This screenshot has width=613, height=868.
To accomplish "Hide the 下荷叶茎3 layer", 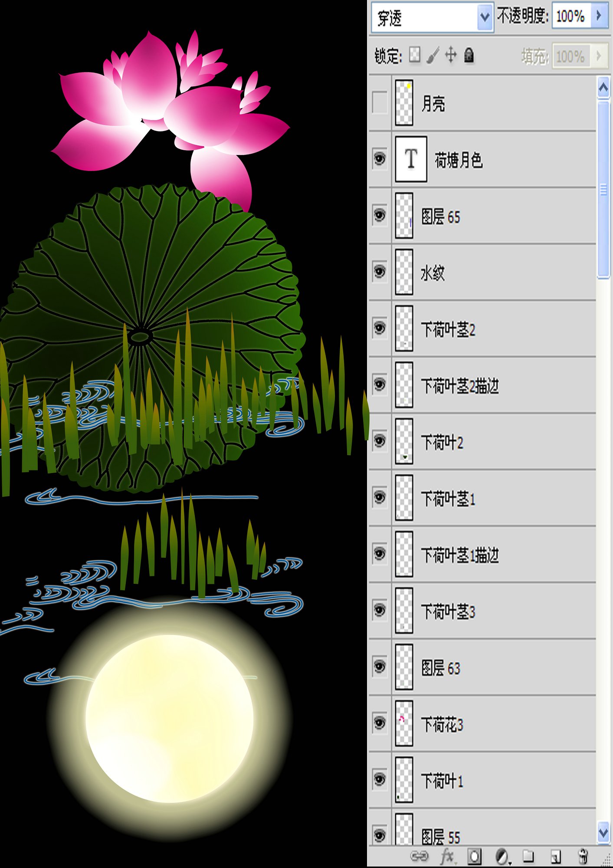I will tap(380, 610).
